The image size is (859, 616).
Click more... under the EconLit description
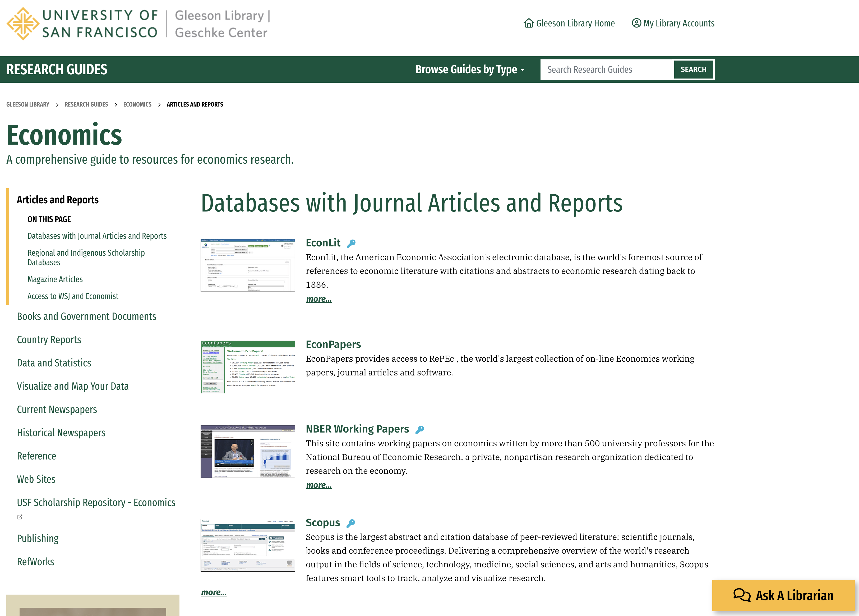coord(319,299)
